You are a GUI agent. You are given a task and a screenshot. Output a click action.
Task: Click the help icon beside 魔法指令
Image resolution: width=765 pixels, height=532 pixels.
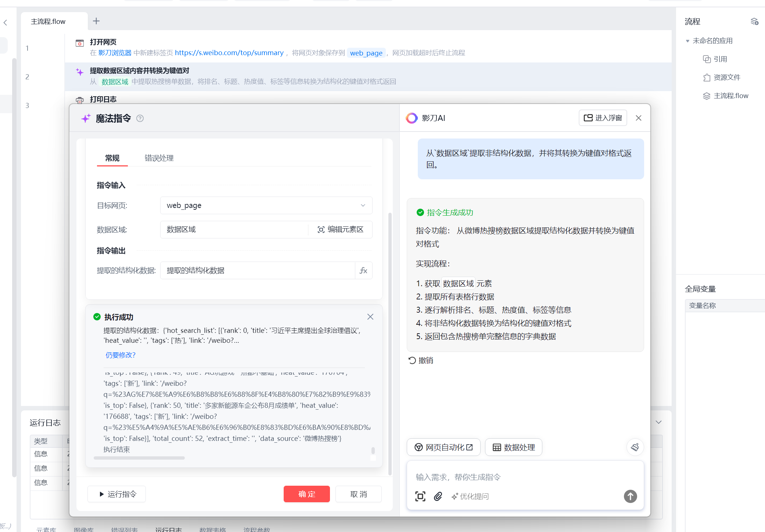(140, 118)
